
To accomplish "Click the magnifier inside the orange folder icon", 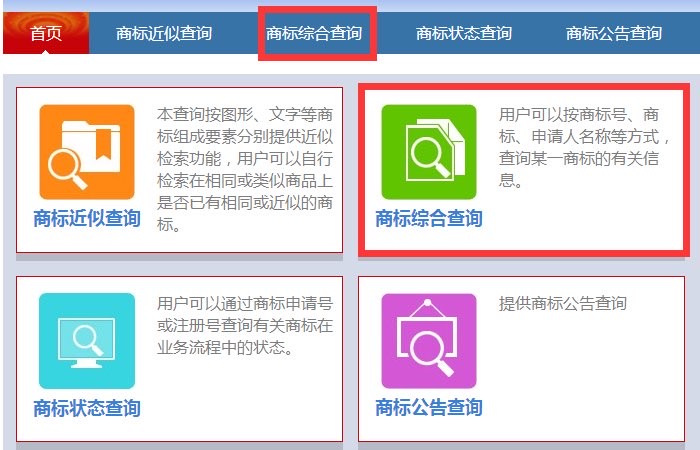I will (67, 169).
